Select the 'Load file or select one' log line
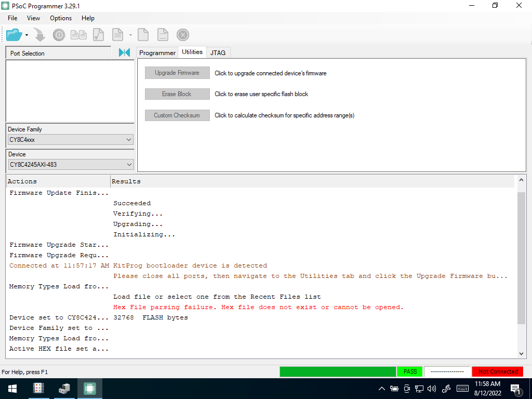Viewport: 532px width, 399px height. pyautogui.click(x=217, y=297)
